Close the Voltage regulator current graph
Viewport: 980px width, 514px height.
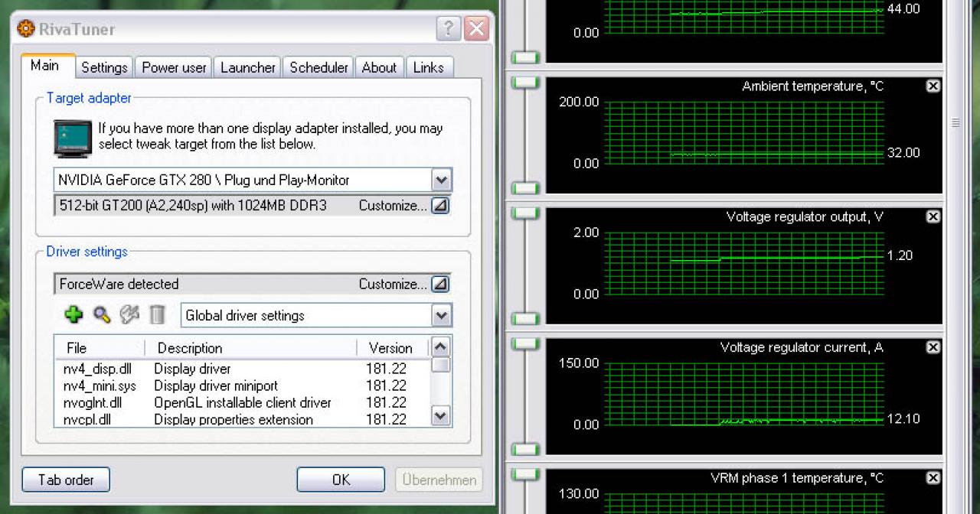point(933,347)
